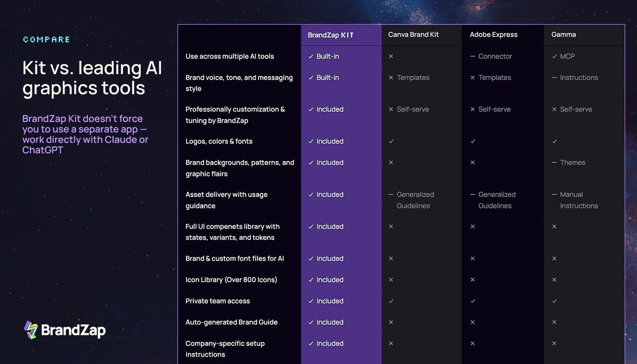Viewport: 637px width, 364px height.
Task: Click row label 'Icon Library (Over 800 Icons)'
Action: tap(232, 280)
